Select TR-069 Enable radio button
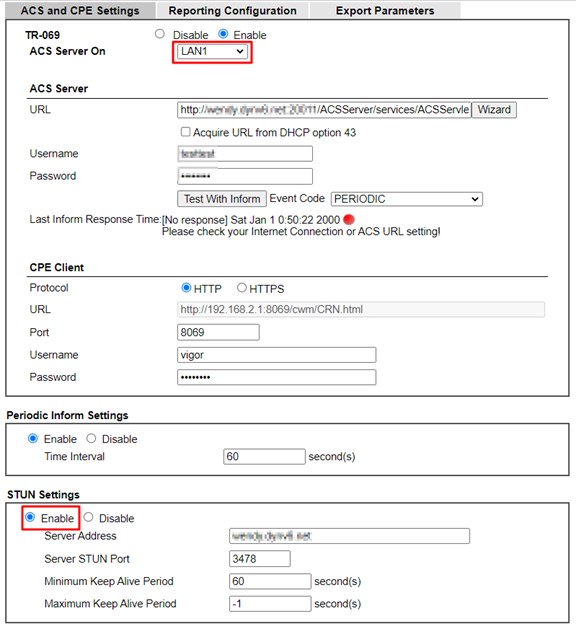The height and width of the screenshot is (629, 576). pyautogui.click(x=223, y=34)
